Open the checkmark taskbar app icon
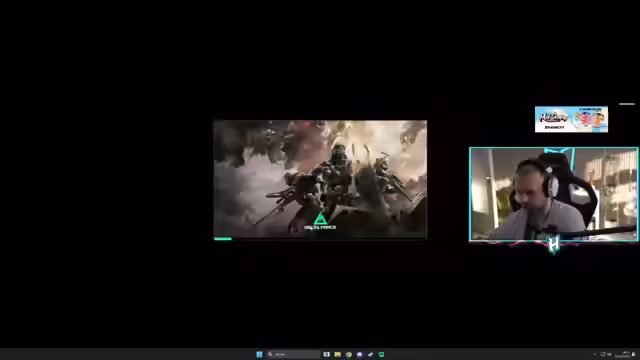The height and width of the screenshot is (360, 640). click(370, 354)
